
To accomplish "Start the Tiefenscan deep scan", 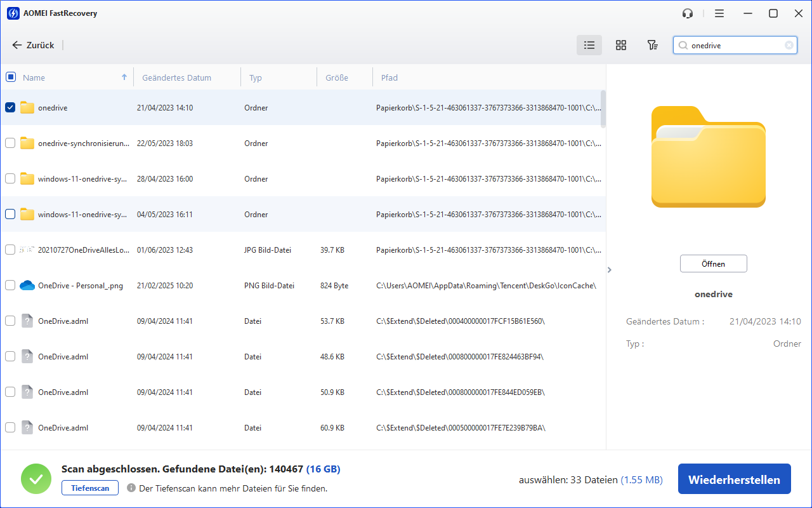I will tap(89, 488).
